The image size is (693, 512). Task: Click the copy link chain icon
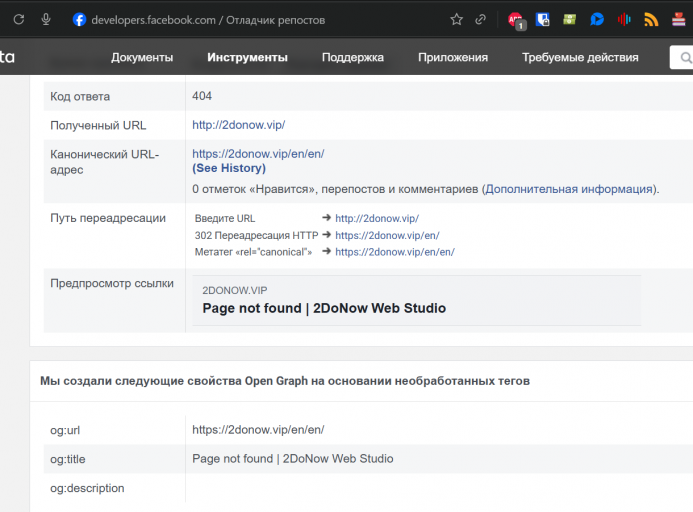[481, 19]
